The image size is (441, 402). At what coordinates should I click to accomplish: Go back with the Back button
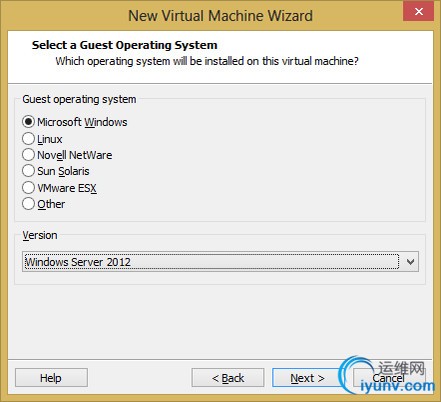point(228,378)
